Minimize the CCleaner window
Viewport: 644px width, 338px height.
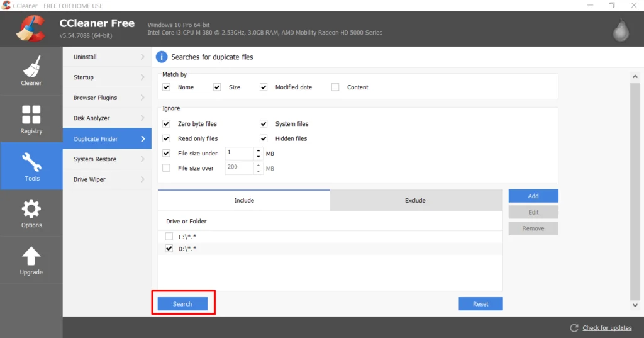coord(590,5)
